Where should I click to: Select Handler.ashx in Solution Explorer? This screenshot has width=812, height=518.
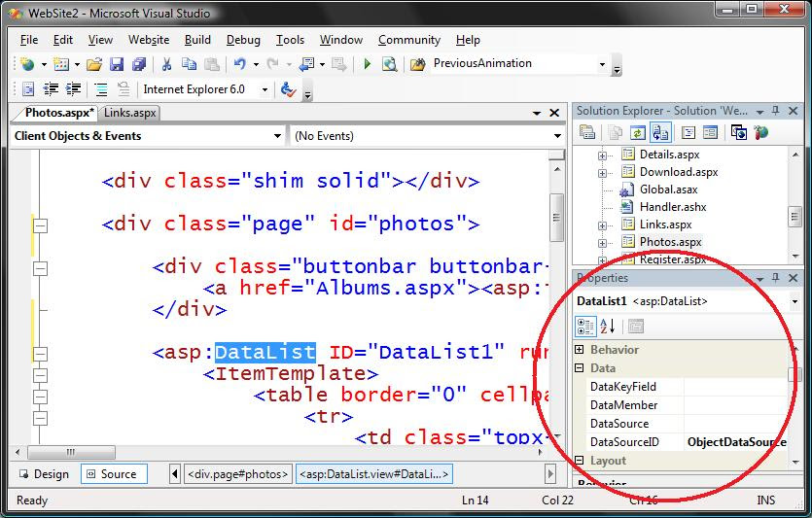[x=673, y=207]
